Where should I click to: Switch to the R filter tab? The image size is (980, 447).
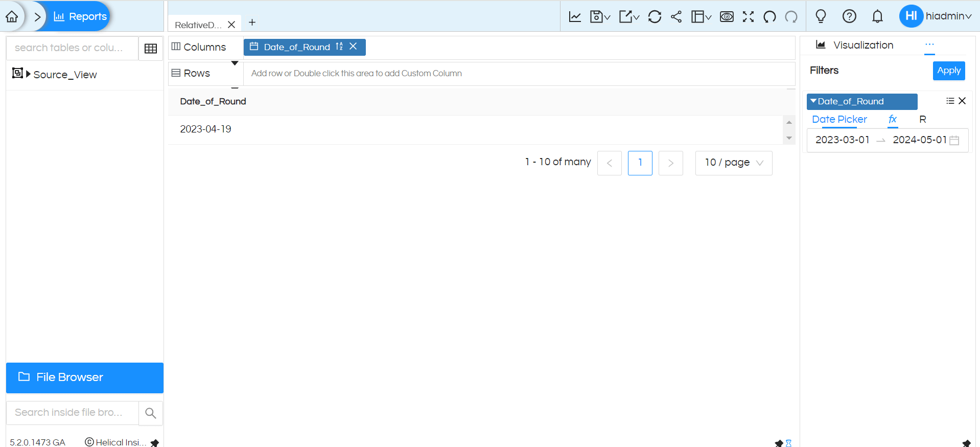[x=923, y=119]
